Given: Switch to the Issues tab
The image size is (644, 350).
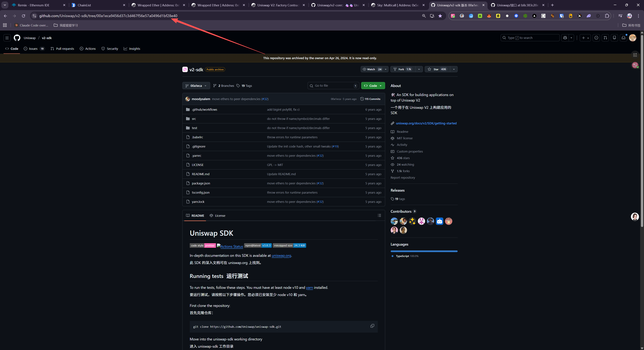Looking at the screenshot, I should tap(34, 49).
